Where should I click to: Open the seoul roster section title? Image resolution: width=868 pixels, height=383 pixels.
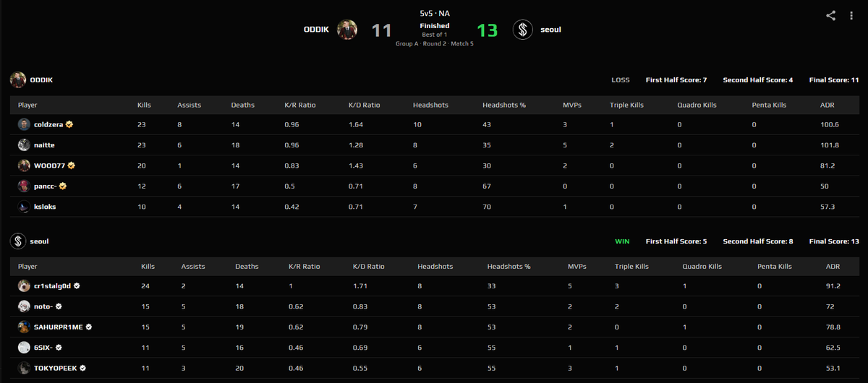39,241
